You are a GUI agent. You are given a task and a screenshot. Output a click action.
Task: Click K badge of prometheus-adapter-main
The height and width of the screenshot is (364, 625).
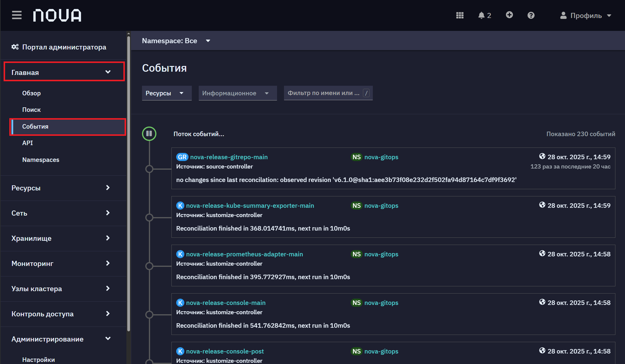pyautogui.click(x=180, y=254)
